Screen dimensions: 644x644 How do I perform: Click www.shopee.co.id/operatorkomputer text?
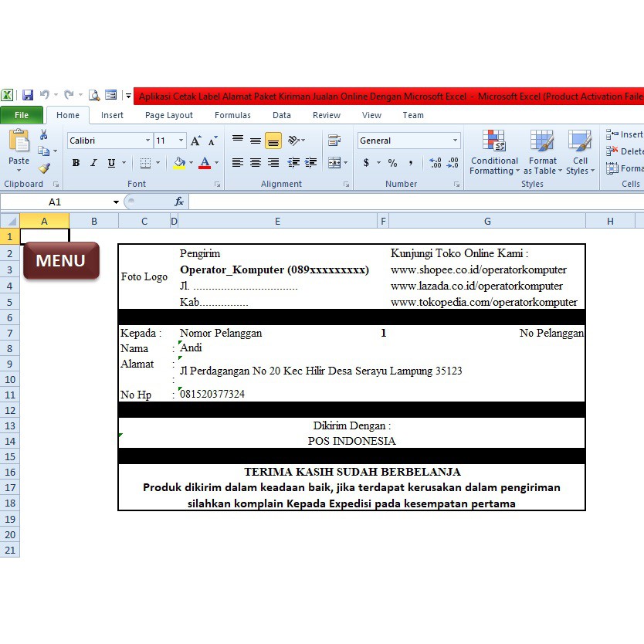[479, 269]
